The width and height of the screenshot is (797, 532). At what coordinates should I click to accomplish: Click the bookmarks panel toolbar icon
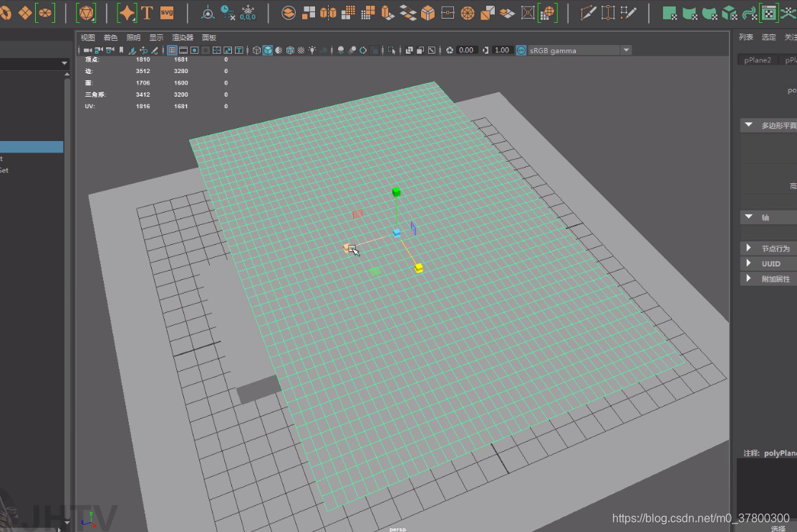pos(121,50)
